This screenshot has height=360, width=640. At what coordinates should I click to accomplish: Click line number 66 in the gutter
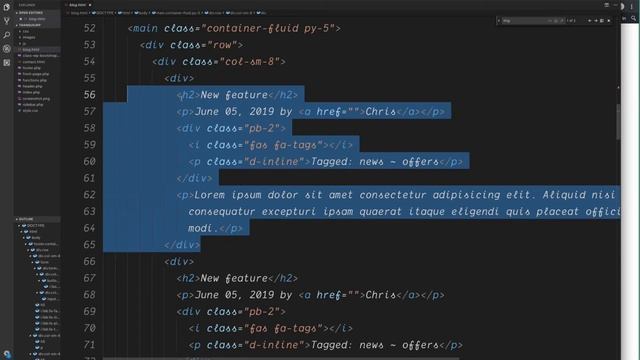tap(89, 261)
